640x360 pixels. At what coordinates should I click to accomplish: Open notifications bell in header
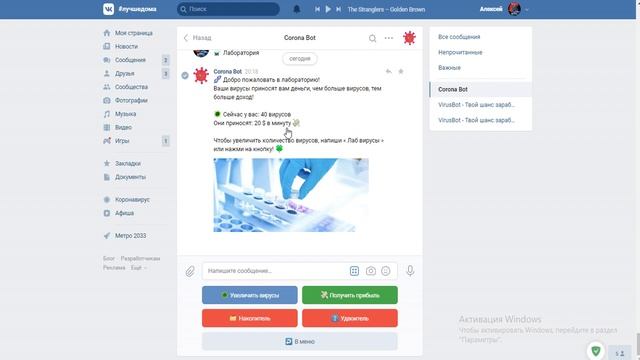[297, 9]
